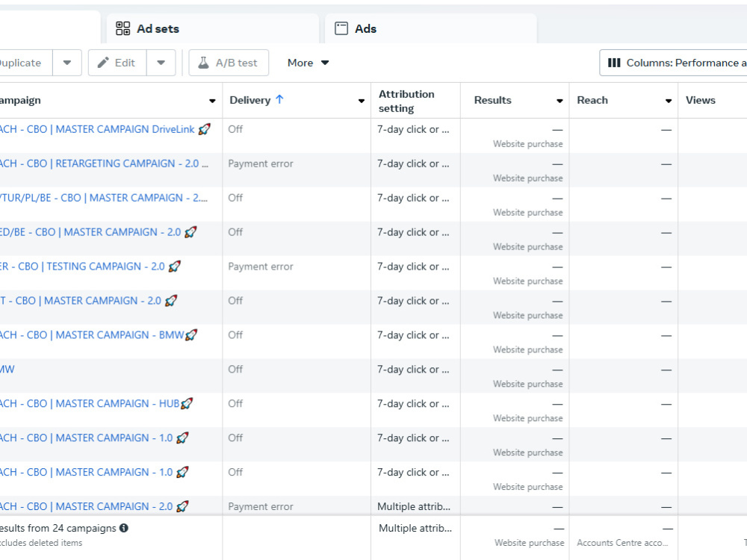The width and height of the screenshot is (747, 560).
Task: Open the Reach column dropdown arrow
Action: (669, 101)
